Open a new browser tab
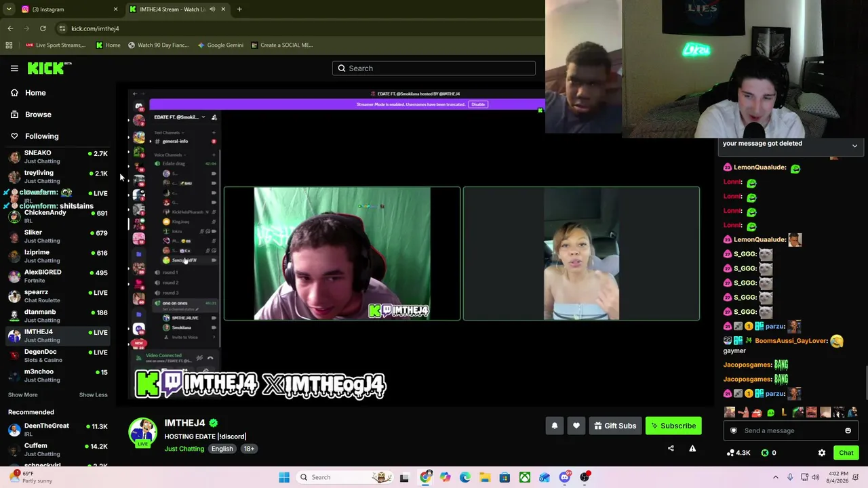The image size is (868, 488). [x=239, y=9]
